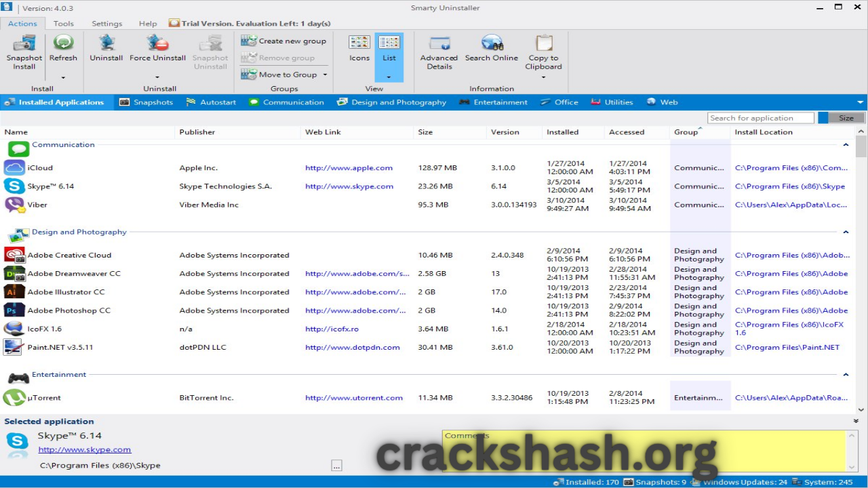Viewport: 868px width, 488px height.
Task: Click the Uninstall icon
Action: [106, 43]
